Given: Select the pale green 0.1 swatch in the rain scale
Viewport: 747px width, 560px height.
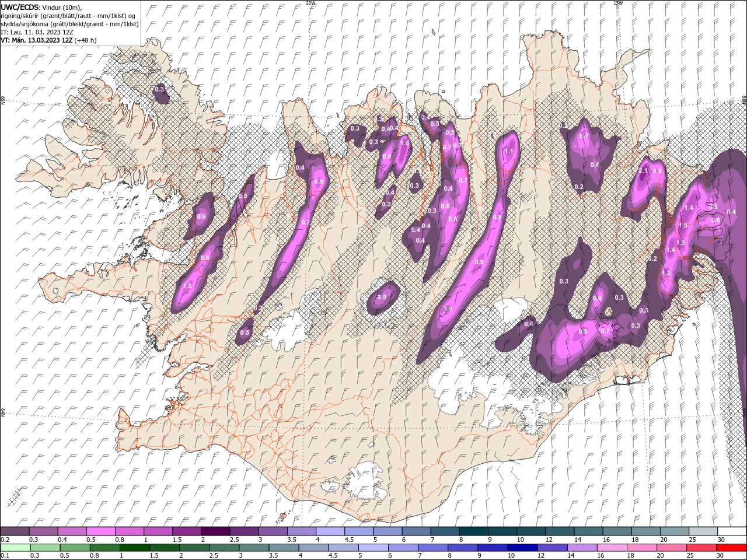Looking at the screenshot, I should [x=15, y=548].
